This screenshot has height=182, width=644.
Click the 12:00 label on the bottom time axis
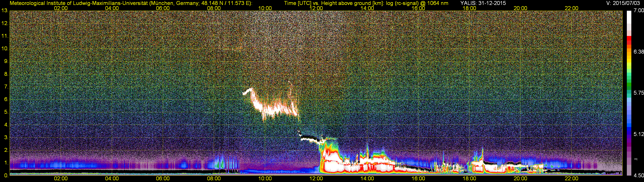point(316,179)
